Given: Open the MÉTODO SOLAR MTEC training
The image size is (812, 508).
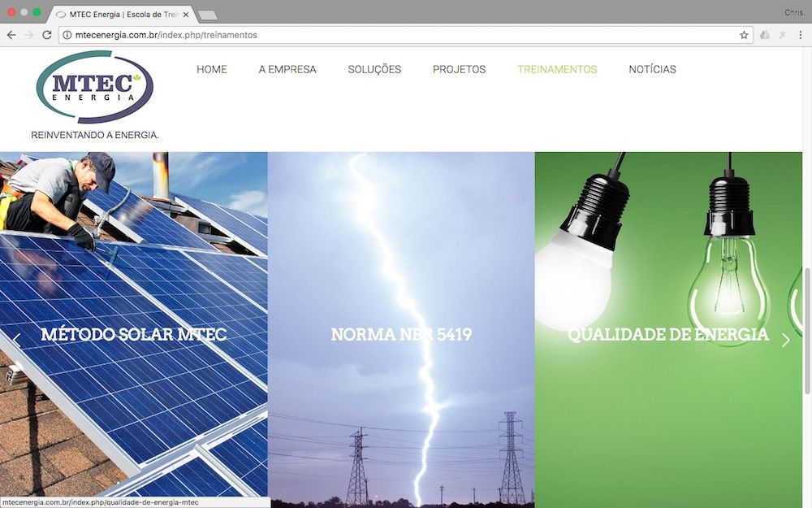Looking at the screenshot, I should tap(134, 334).
